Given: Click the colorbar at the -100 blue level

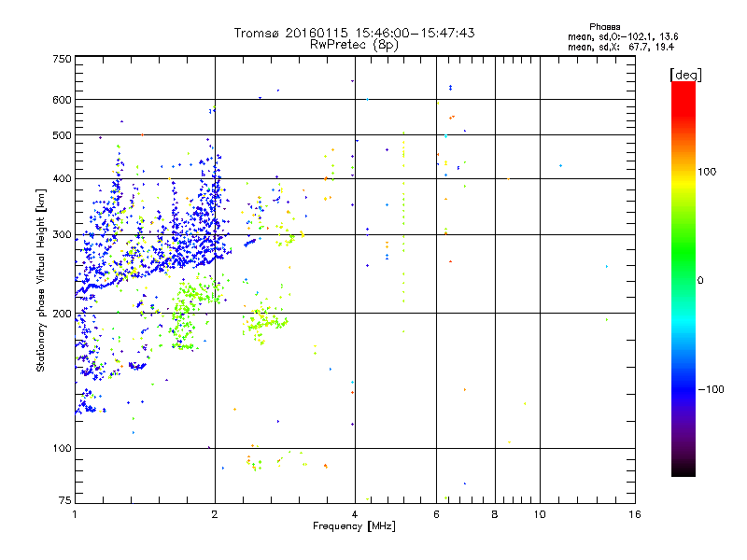Looking at the screenshot, I should pyautogui.click(x=684, y=389).
